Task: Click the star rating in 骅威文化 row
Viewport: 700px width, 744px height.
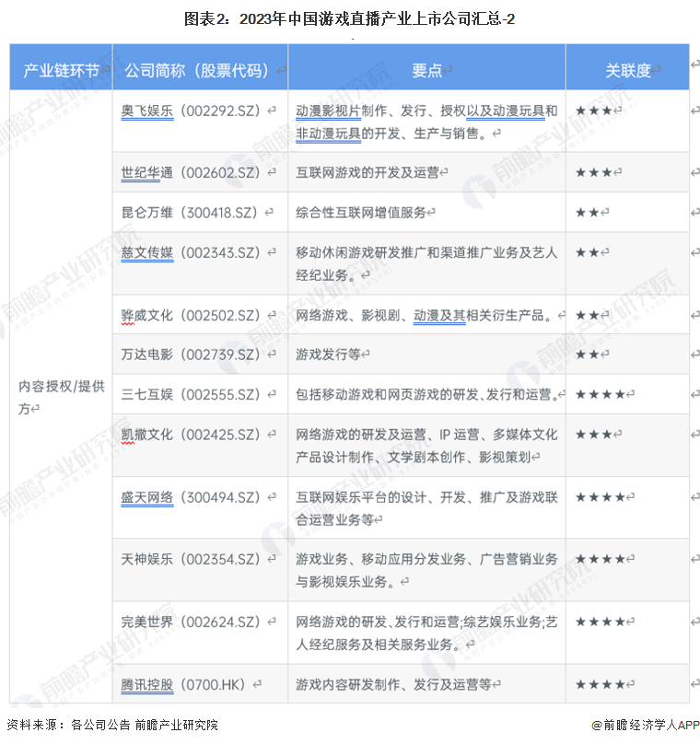Action: (x=588, y=315)
